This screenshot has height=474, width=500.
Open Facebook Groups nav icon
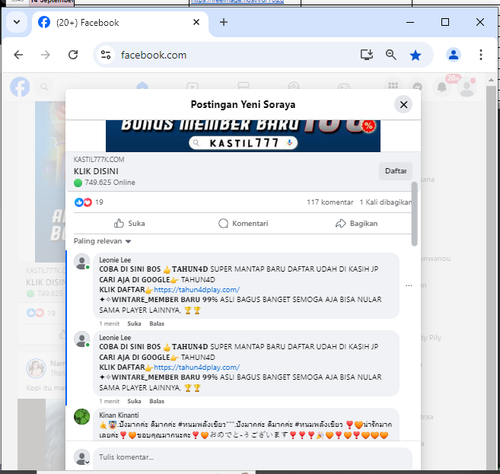294,86
